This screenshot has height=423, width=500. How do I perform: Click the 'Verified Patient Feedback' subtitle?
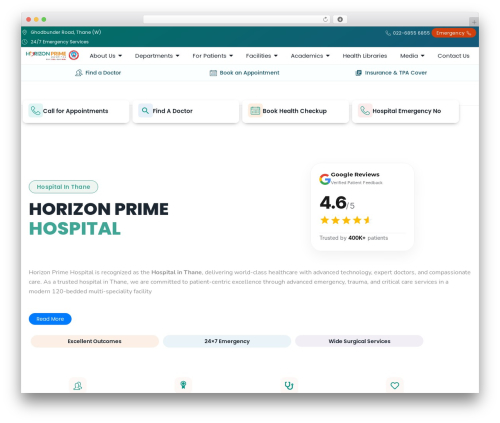click(357, 182)
